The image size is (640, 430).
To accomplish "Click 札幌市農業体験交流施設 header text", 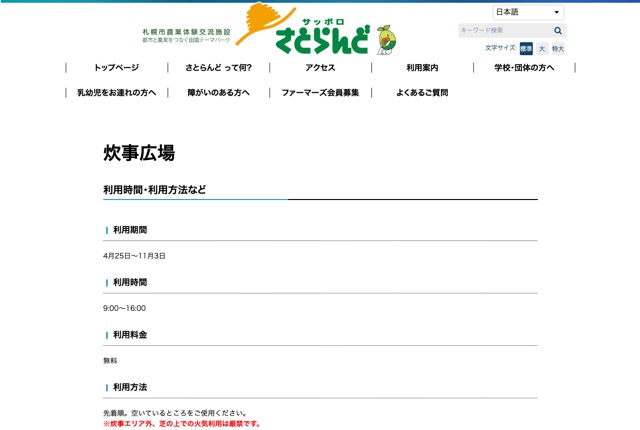I will click(187, 32).
